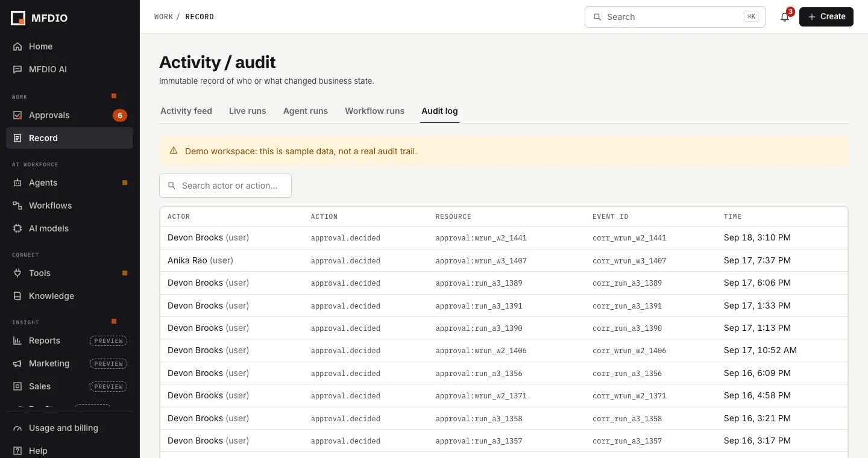Image resolution: width=868 pixels, height=458 pixels.
Task: Select the Audit log tab
Action: 439,111
